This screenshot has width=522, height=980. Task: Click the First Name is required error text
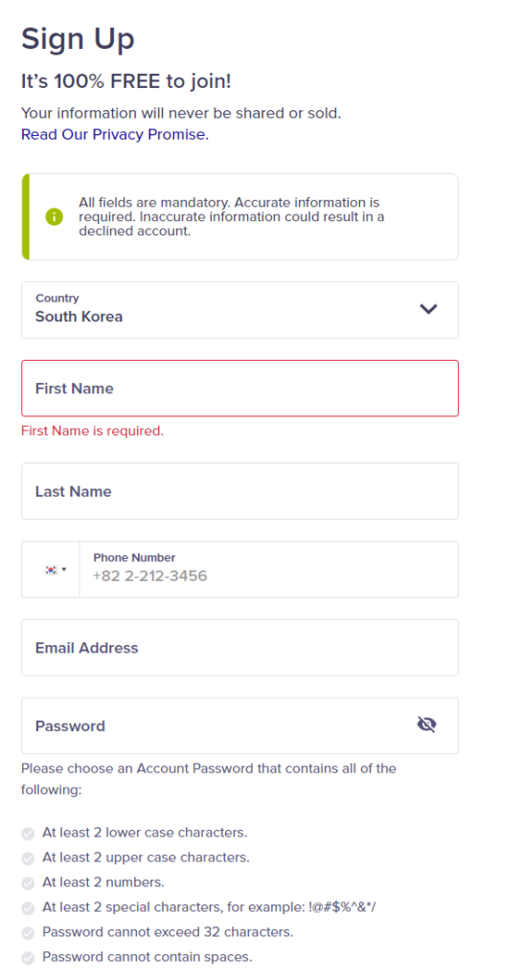[93, 432]
